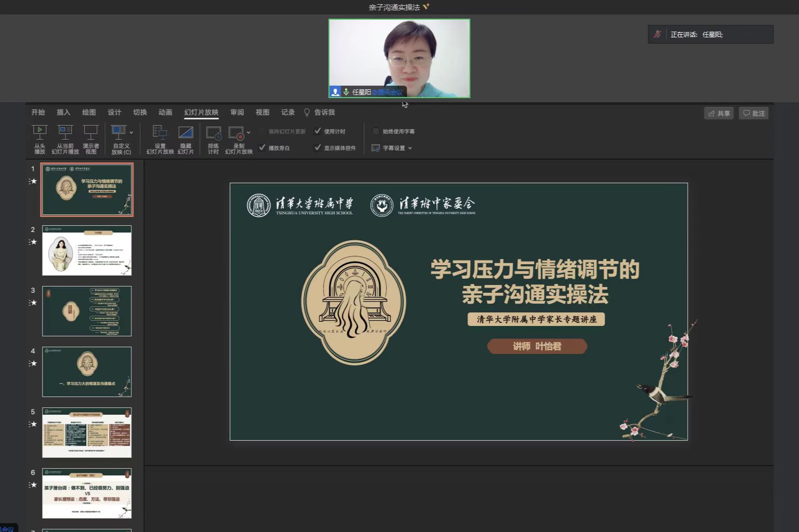Open 演示者视图 presenter view

pyautogui.click(x=90, y=133)
